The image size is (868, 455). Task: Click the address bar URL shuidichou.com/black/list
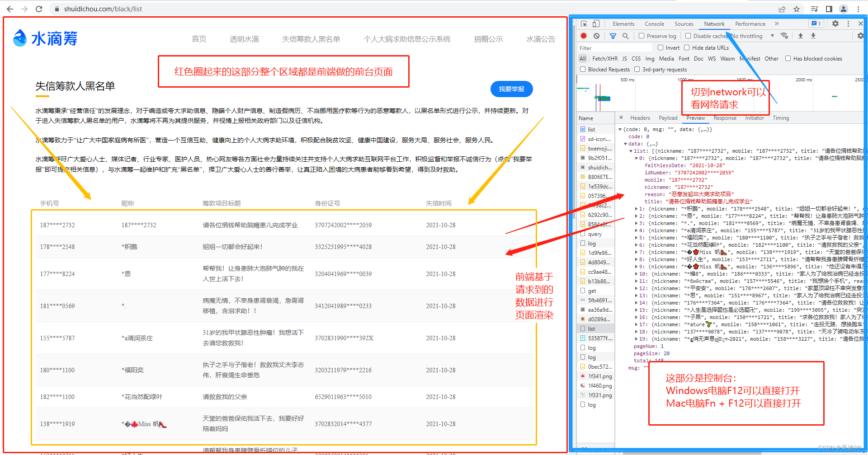[103, 9]
